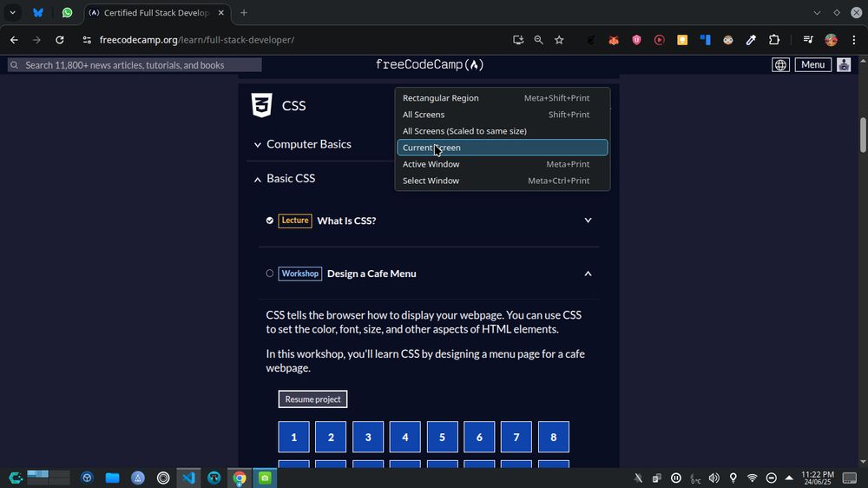Go forward in browser history
Image resolution: width=868 pixels, height=488 pixels.
click(36, 40)
